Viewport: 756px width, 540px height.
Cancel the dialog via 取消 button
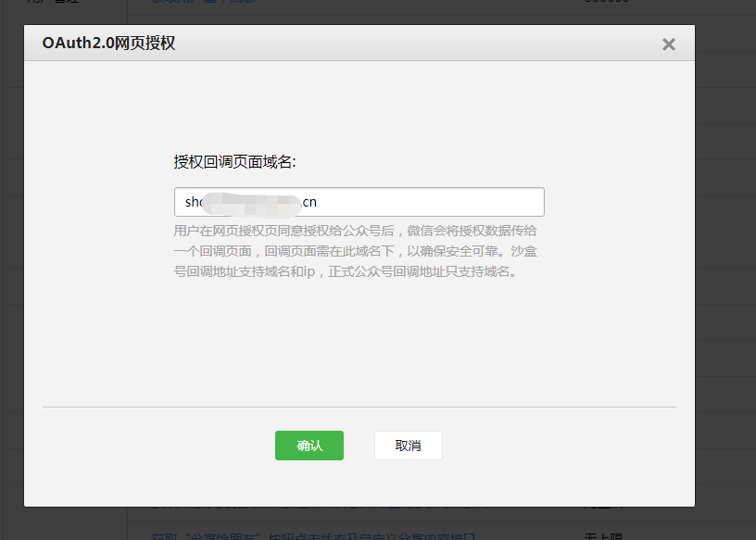point(409,446)
